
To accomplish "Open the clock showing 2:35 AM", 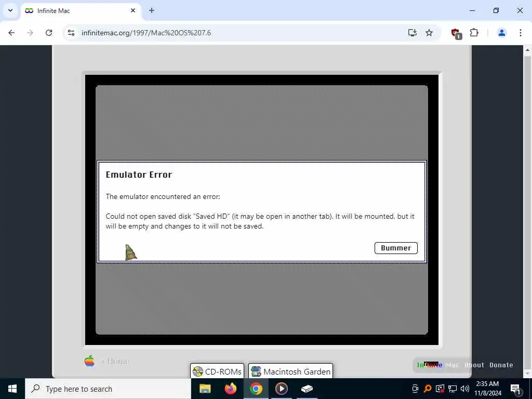I will tap(487, 389).
